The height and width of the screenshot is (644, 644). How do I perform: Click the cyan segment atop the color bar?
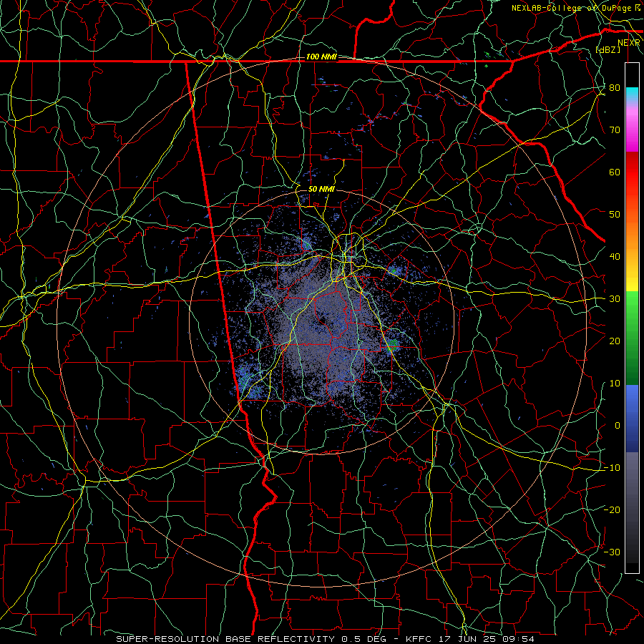pos(632,94)
